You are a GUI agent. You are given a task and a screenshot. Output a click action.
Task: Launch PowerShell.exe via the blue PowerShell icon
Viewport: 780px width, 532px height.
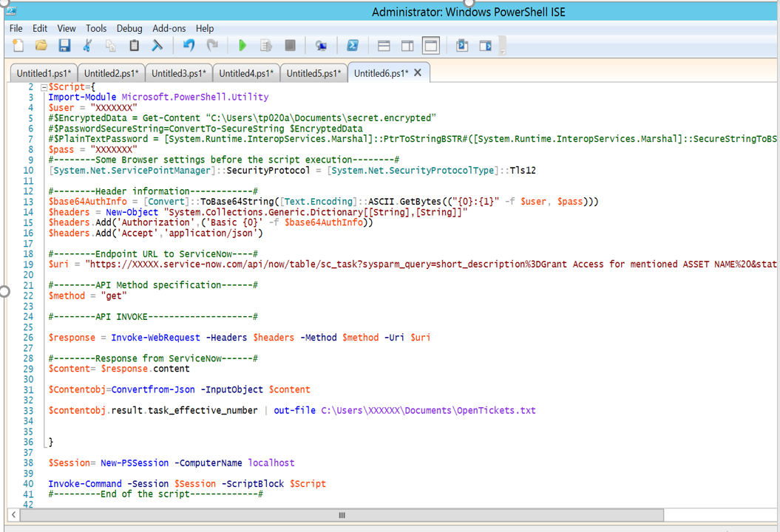pos(352,45)
